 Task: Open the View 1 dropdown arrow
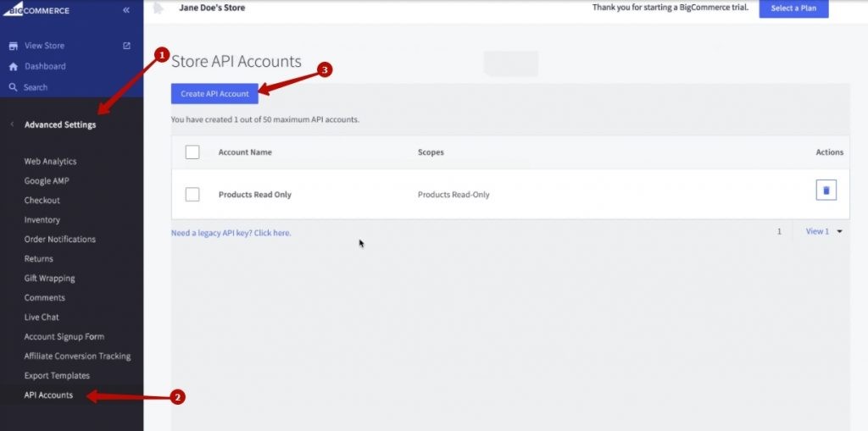839,232
